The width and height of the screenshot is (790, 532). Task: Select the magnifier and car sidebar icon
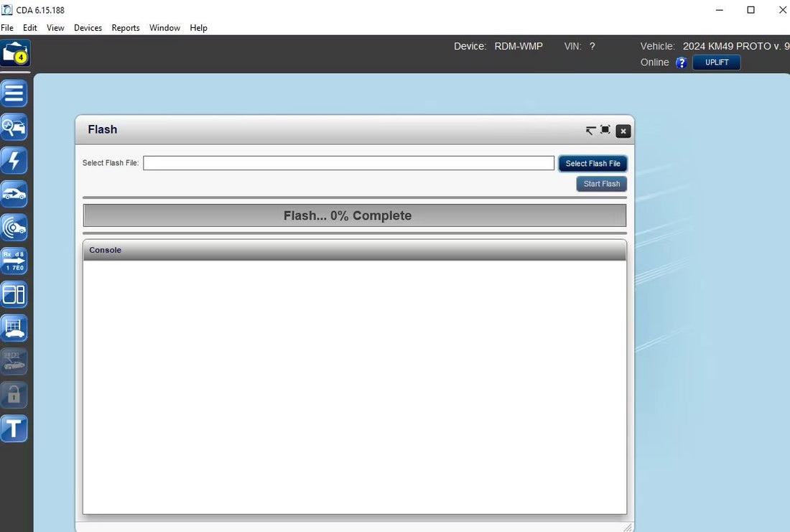pyautogui.click(x=14, y=127)
